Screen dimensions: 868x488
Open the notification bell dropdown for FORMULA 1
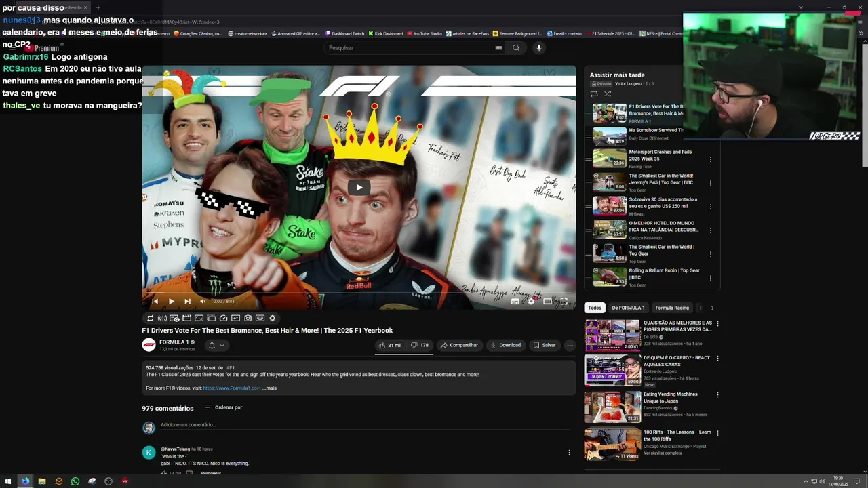coord(216,346)
